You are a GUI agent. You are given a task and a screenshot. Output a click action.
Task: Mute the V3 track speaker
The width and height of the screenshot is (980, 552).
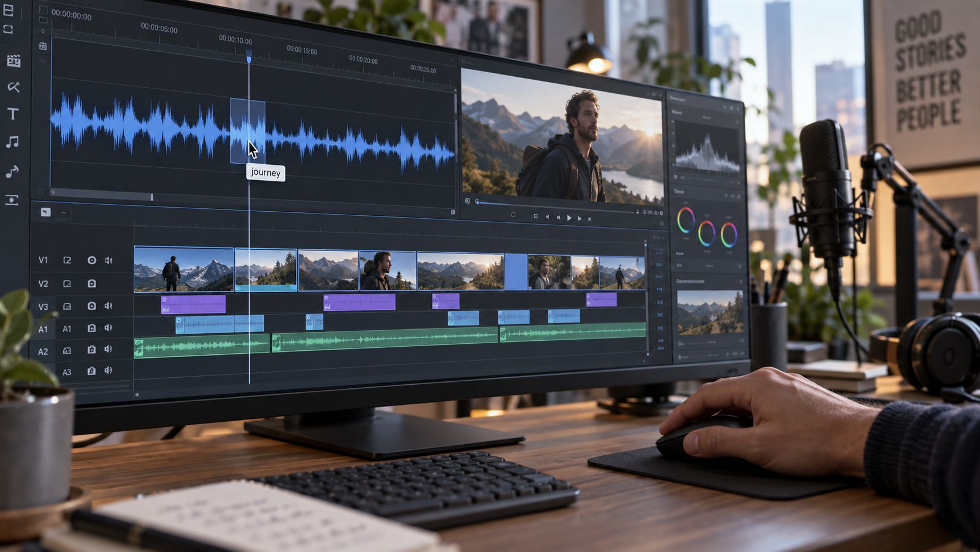pyautogui.click(x=108, y=306)
